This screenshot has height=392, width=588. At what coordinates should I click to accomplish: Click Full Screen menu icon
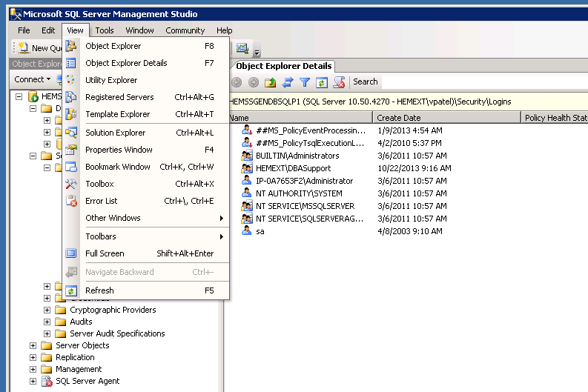[71, 253]
